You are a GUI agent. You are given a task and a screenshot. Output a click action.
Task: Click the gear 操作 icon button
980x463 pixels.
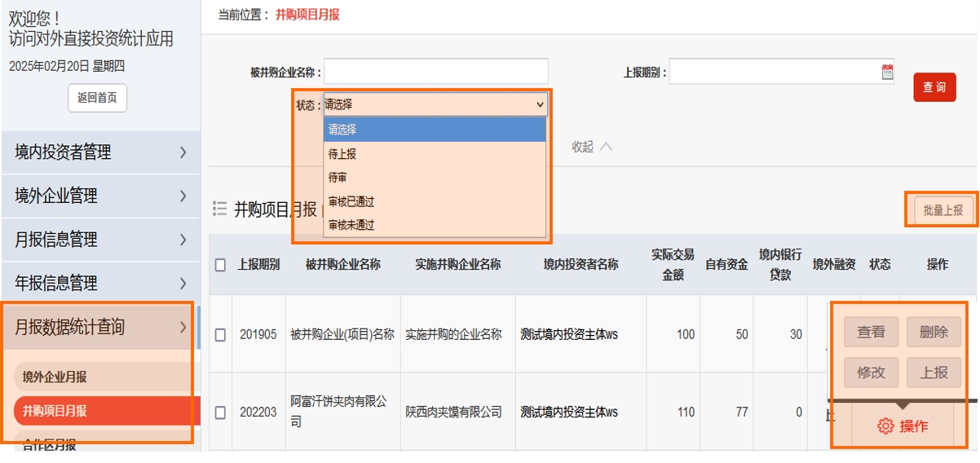902,426
